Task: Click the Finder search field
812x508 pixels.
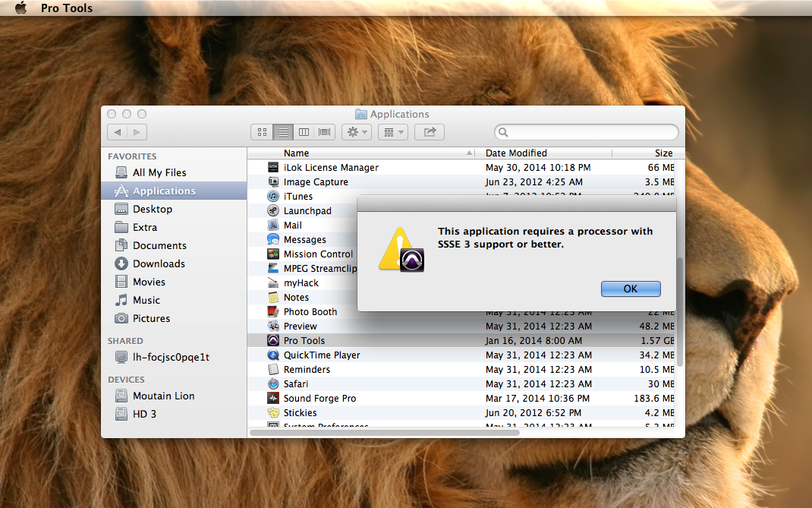Action: tap(587, 132)
